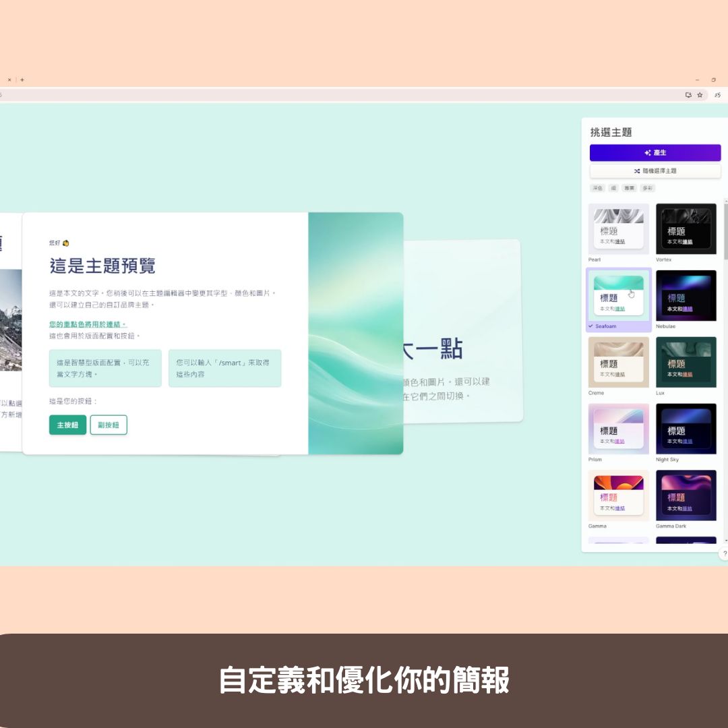
Task: Click the sparkle icon on the 產生 button
Action: coord(648,152)
